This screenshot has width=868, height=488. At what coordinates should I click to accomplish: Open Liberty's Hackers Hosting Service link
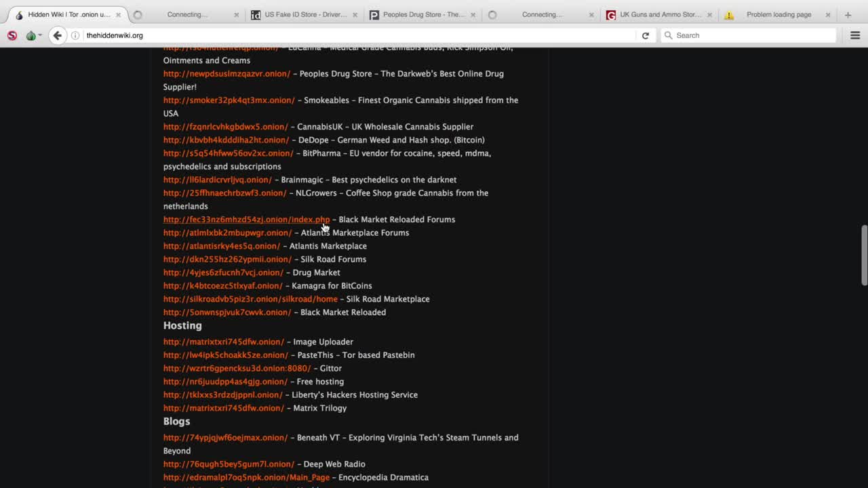coord(223,394)
